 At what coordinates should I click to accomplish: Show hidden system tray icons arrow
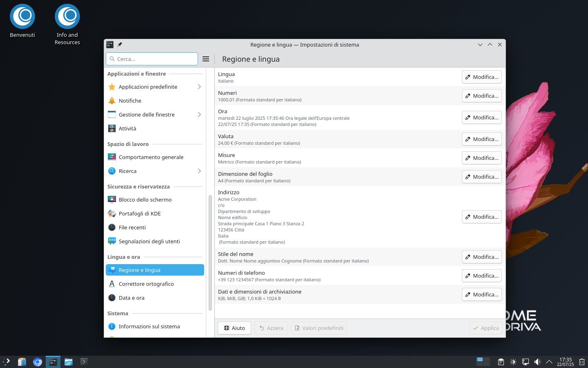coord(549,362)
